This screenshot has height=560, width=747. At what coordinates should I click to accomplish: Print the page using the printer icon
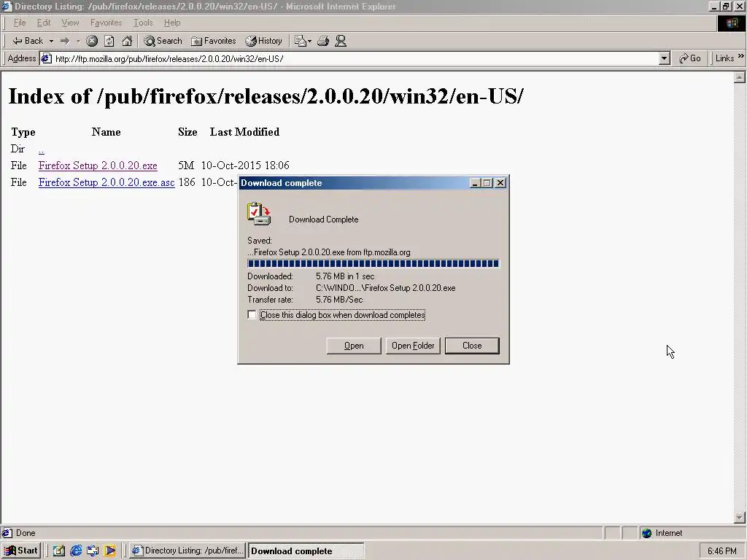[323, 41]
